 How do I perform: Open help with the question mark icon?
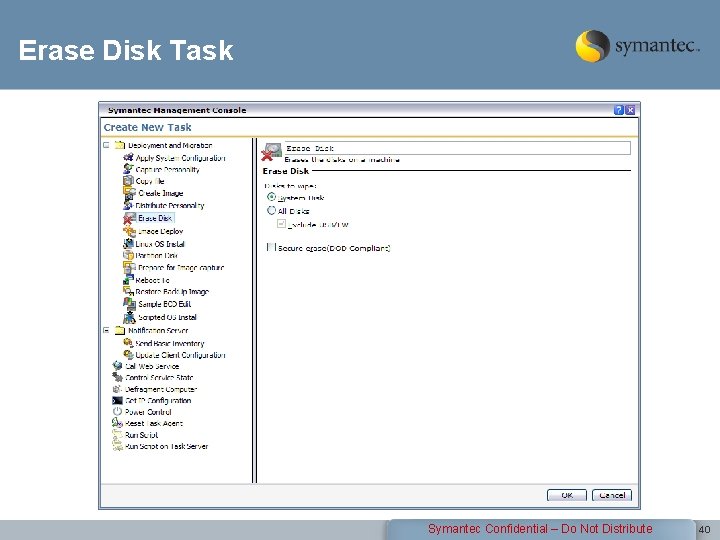(619, 110)
